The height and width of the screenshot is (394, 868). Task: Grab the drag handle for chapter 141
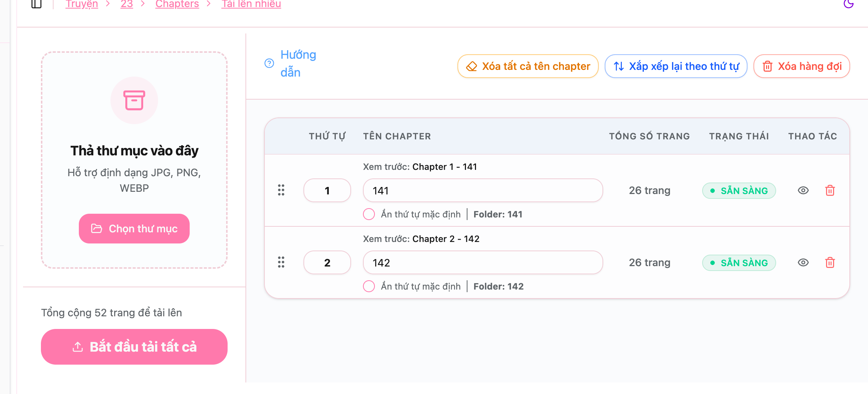click(x=281, y=190)
